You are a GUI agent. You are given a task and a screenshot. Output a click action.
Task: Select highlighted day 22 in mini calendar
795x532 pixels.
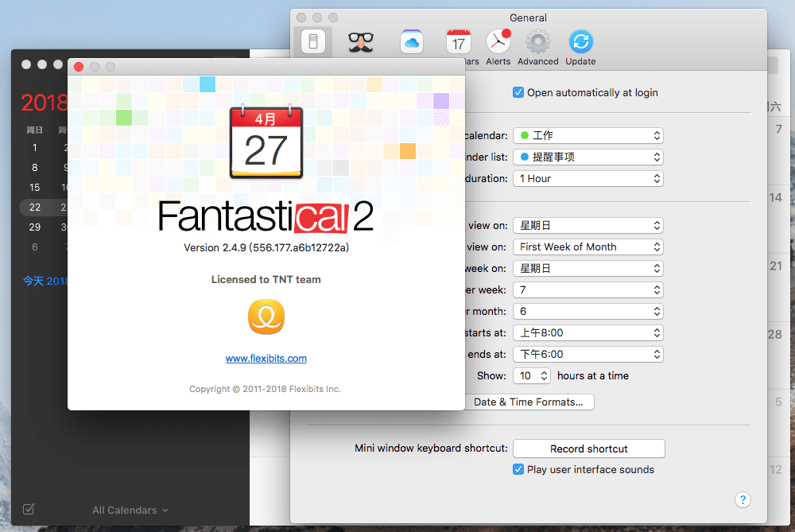click(34, 207)
